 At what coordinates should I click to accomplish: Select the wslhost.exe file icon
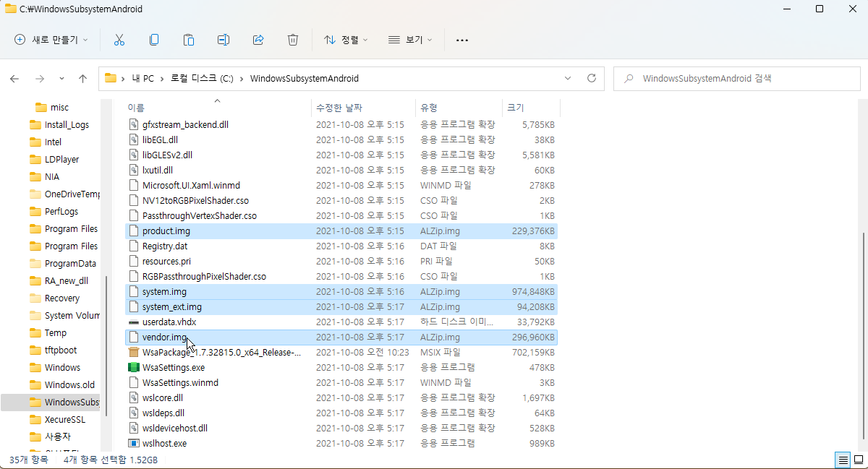tap(133, 443)
